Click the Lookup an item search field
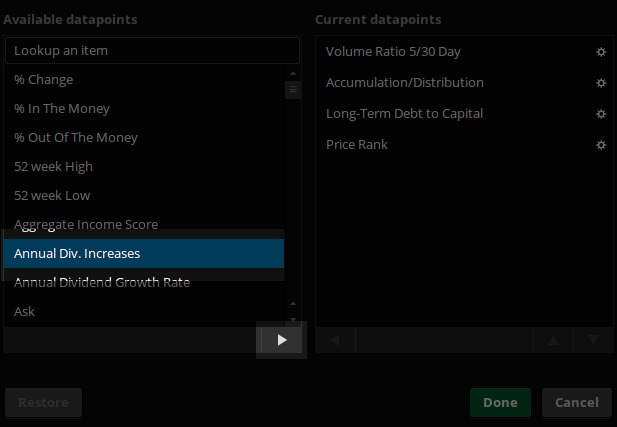The height and width of the screenshot is (427, 617). pos(152,50)
